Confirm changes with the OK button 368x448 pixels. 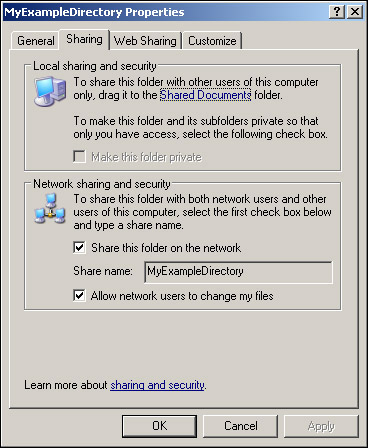click(x=159, y=426)
